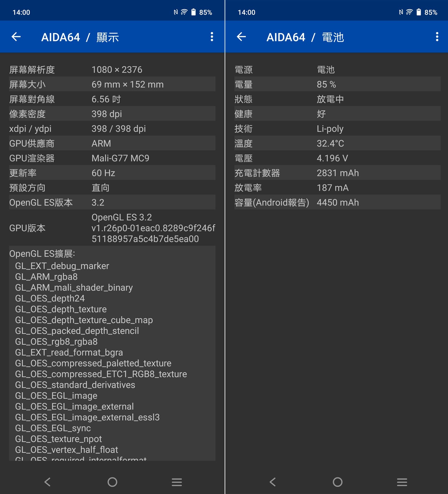Select xdpi / ydpi value 398 / 398 dpi
448x494 pixels.
click(119, 128)
